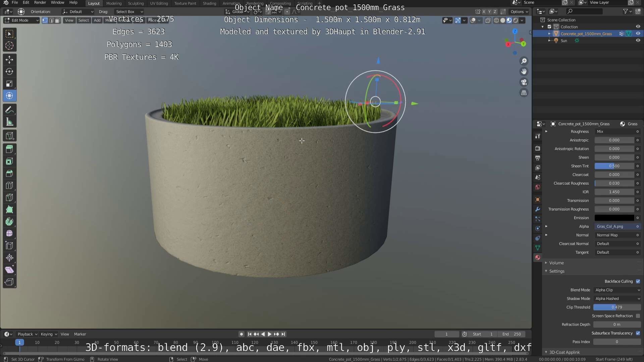Click the viewport pan hand icon
644x362 pixels.
coord(524,71)
